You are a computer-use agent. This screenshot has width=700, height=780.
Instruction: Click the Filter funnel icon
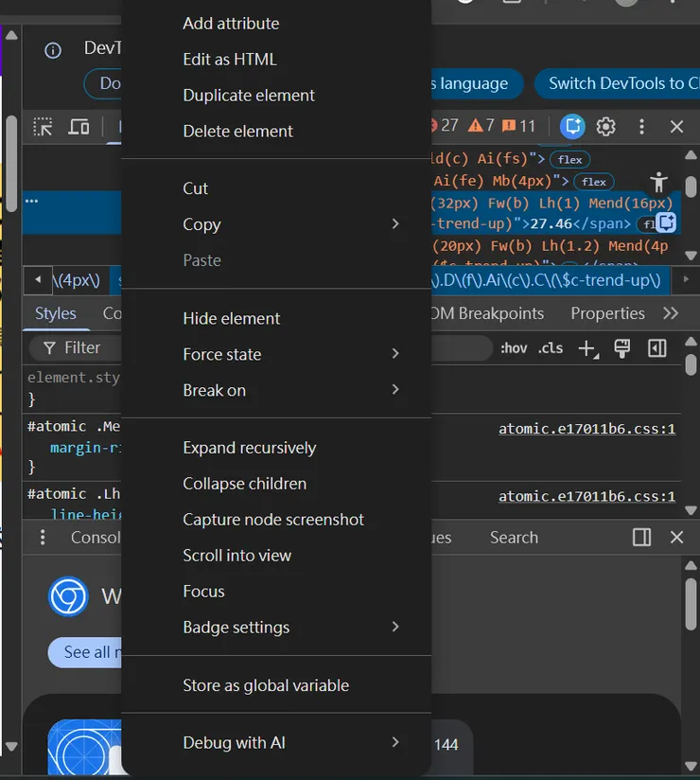pyautogui.click(x=49, y=347)
